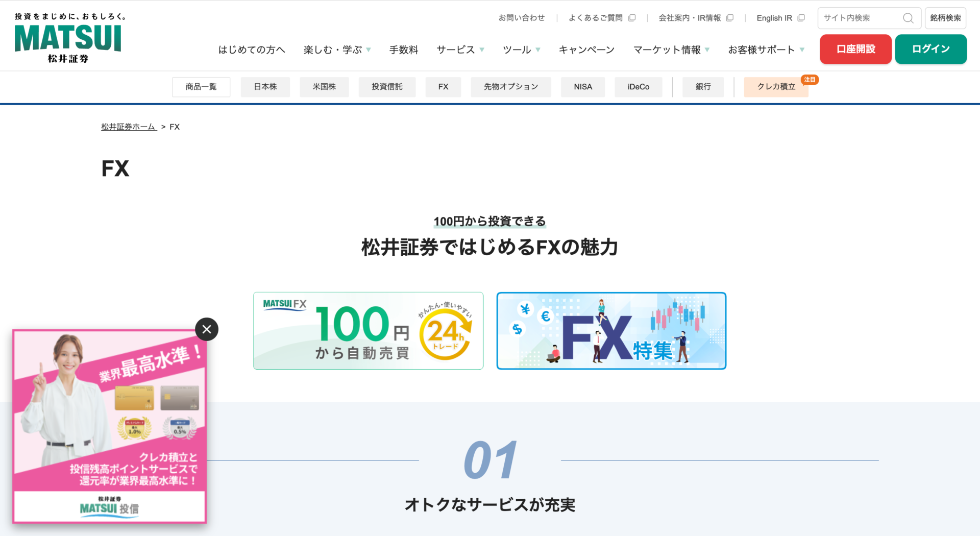Click the 松井証券ではじめるFXの魅力 heading
The image size is (980, 536).
click(x=489, y=247)
